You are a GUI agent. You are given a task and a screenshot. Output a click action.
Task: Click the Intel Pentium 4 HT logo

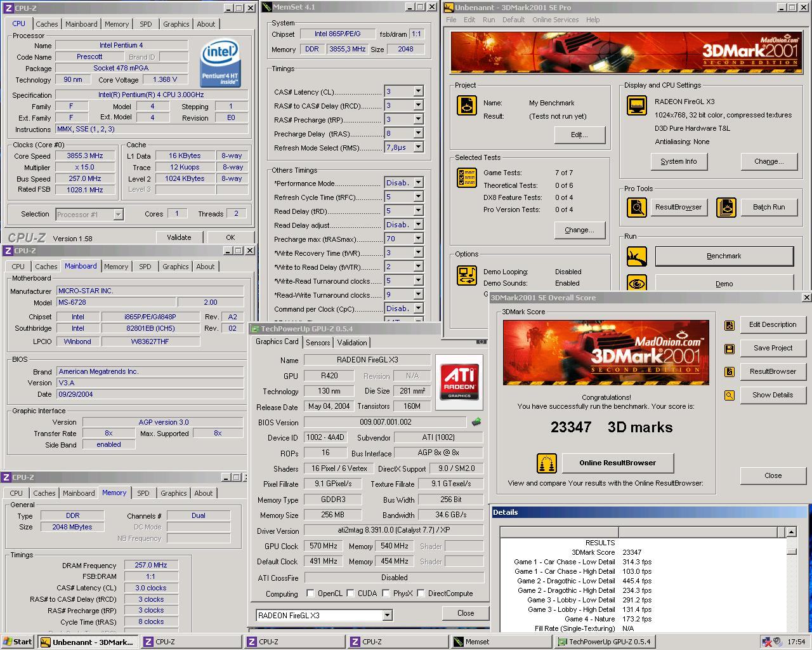pos(220,63)
